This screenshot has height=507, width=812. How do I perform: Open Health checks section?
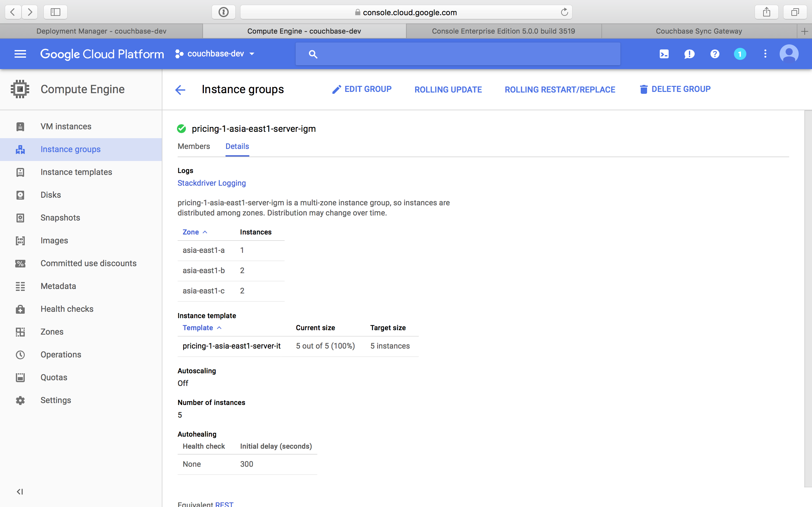(x=67, y=308)
